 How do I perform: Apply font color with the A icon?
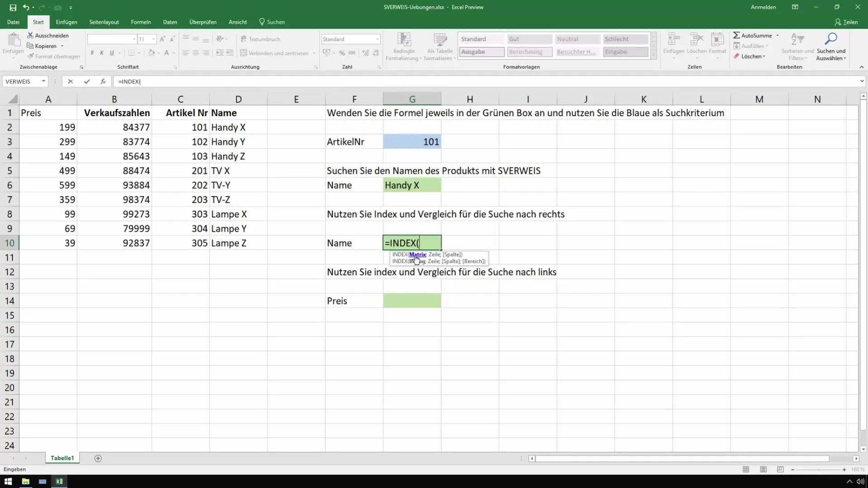click(166, 53)
